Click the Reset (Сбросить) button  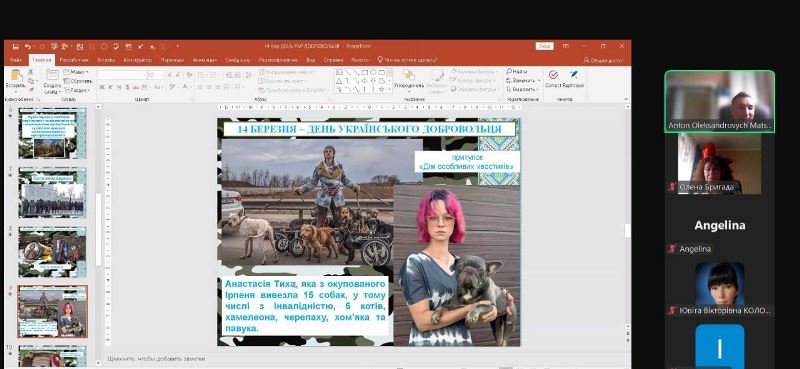(78, 81)
